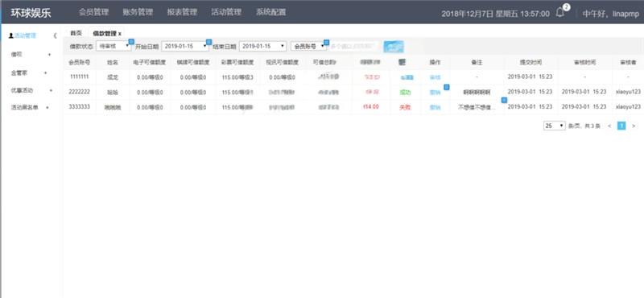Open the 会员账号 search-type dropdown
Screen dimensions: 644x298
click(x=308, y=46)
